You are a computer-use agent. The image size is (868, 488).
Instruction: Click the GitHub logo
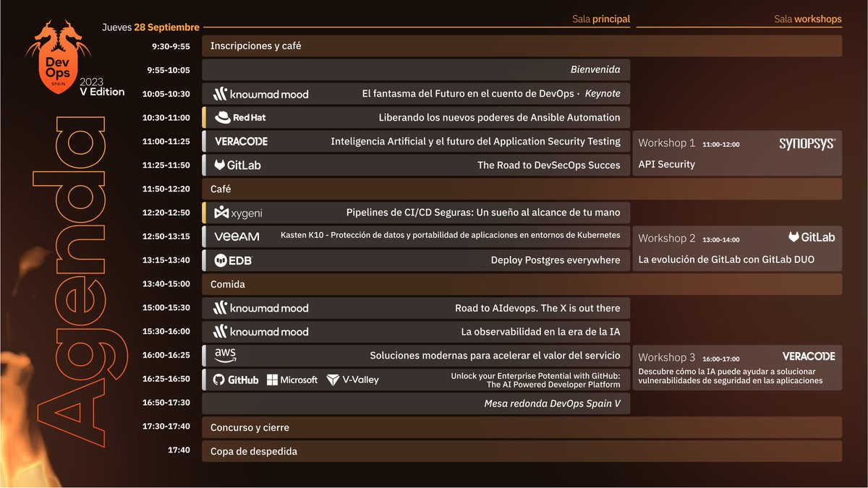point(236,380)
